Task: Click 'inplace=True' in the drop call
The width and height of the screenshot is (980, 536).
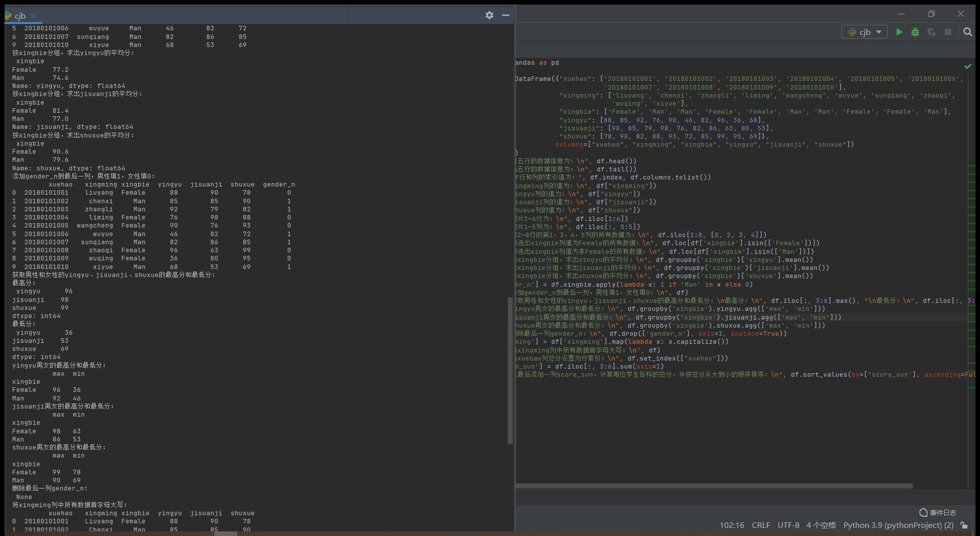Action: [x=751, y=334]
